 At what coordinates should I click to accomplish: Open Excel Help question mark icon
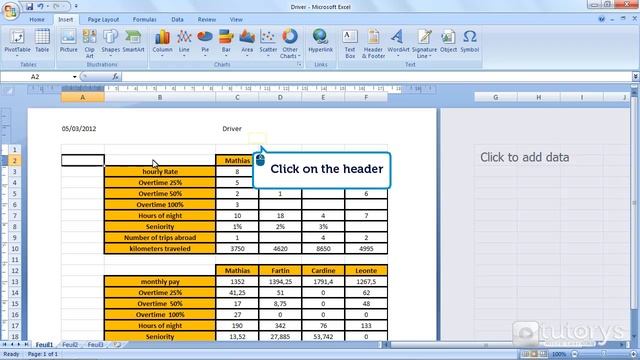point(601,19)
